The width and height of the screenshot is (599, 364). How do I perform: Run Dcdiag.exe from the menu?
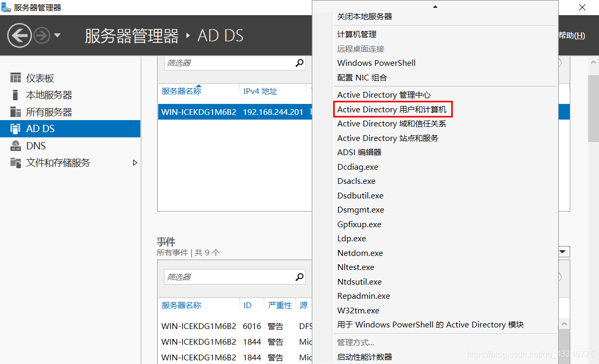358,167
